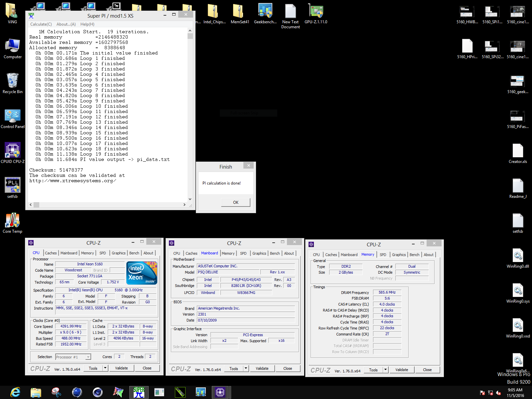Screen dimensions: 532x399
Task: Open 5160_HWB screenshot file icon
Action: pyautogui.click(x=467, y=14)
